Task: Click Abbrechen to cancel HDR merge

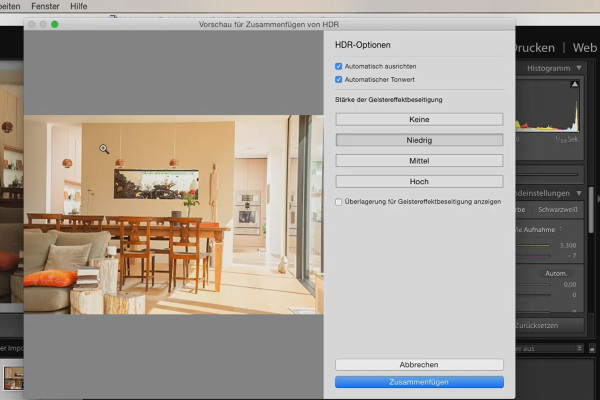Action: (x=419, y=364)
